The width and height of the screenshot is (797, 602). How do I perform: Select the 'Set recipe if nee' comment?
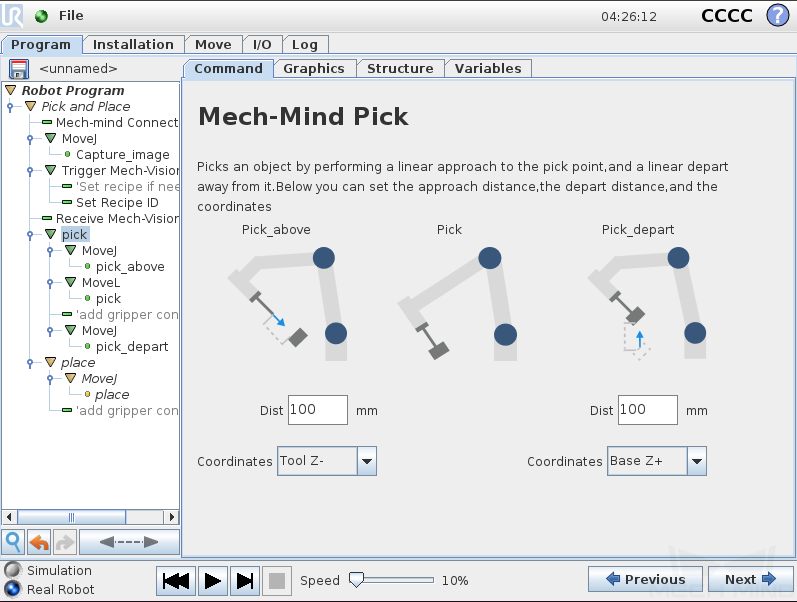(x=127, y=187)
